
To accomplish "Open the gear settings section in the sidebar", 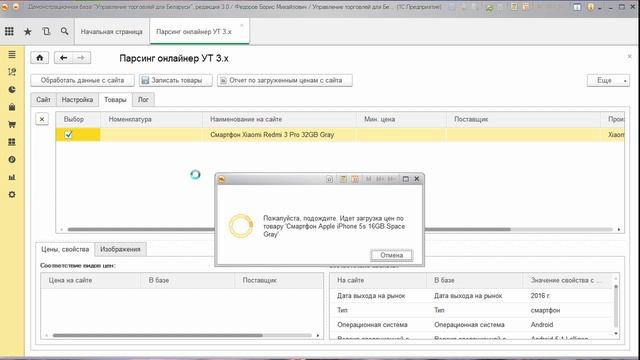I will click(x=12, y=195).
